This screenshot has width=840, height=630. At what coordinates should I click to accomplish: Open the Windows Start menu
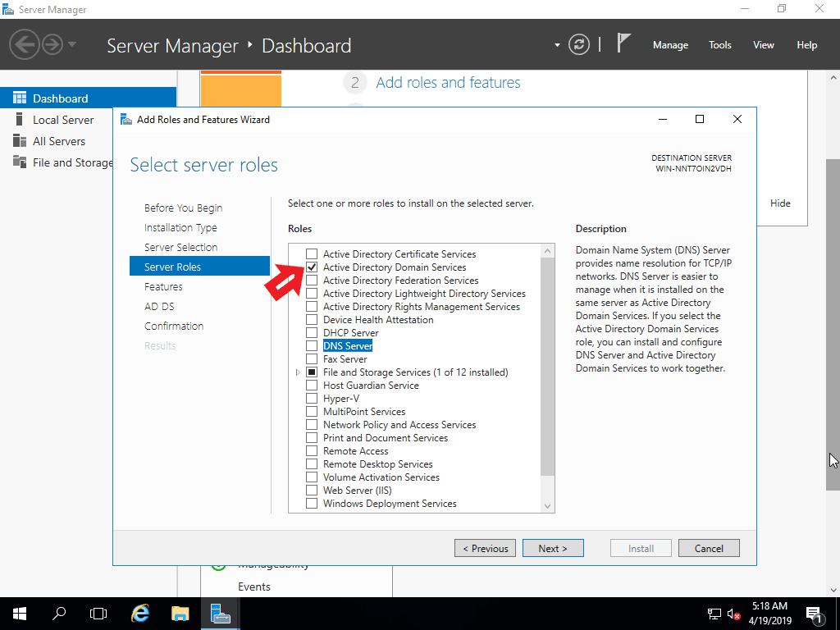pyautogui.click(x=20, y=614)
